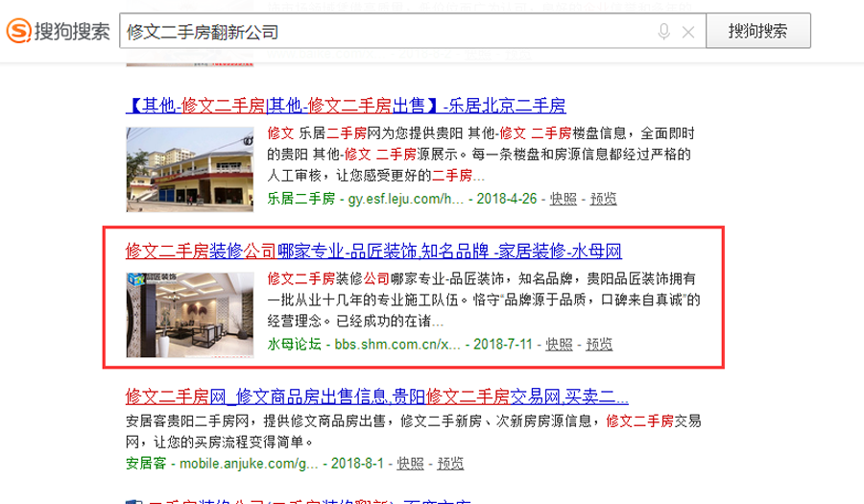This screenshot has width=864, height=504.
Task: Click the date 2018-4-26 text
Action: (506, 199)
